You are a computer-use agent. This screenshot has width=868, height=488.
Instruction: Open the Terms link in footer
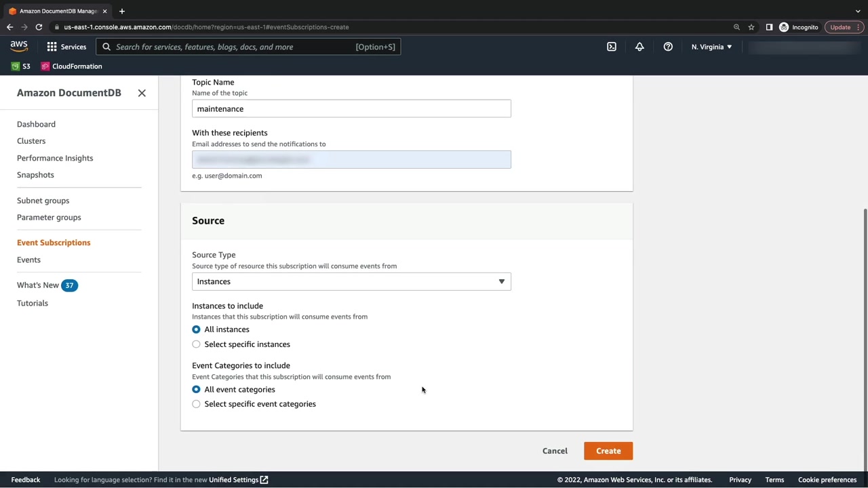(x=774, y=480)
